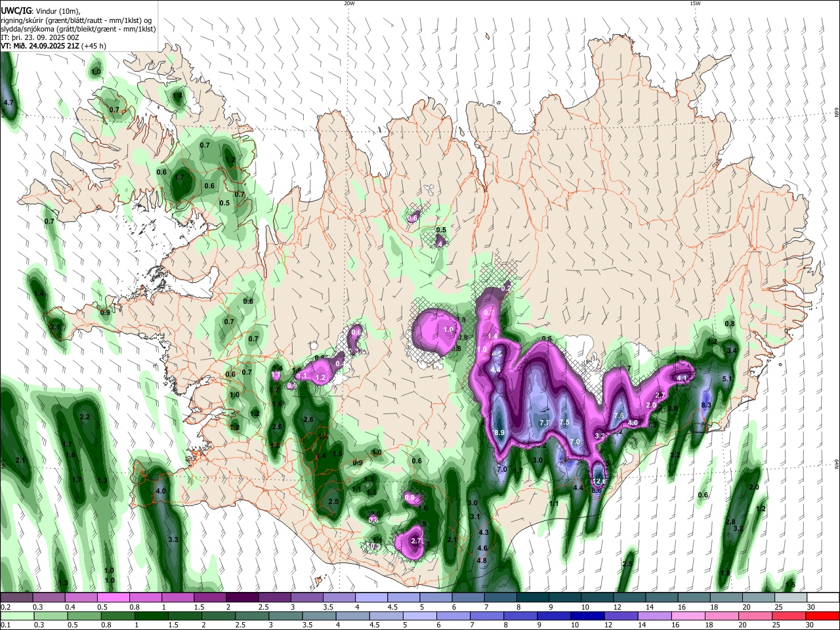The image size is (840, 630).
Task: Click the IT: þri. 23. 09. 2025 00Z line
Action: coord(40,37)
